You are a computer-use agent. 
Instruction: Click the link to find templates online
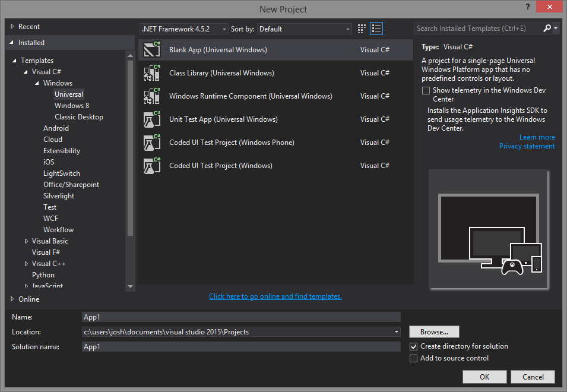[x=275, y=296]
